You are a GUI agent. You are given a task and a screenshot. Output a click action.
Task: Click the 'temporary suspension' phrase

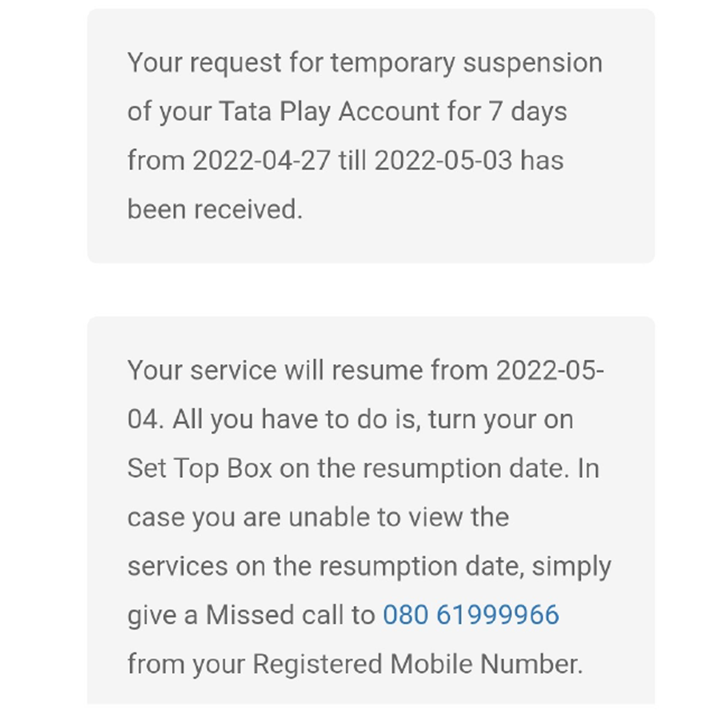pos(467,62)
